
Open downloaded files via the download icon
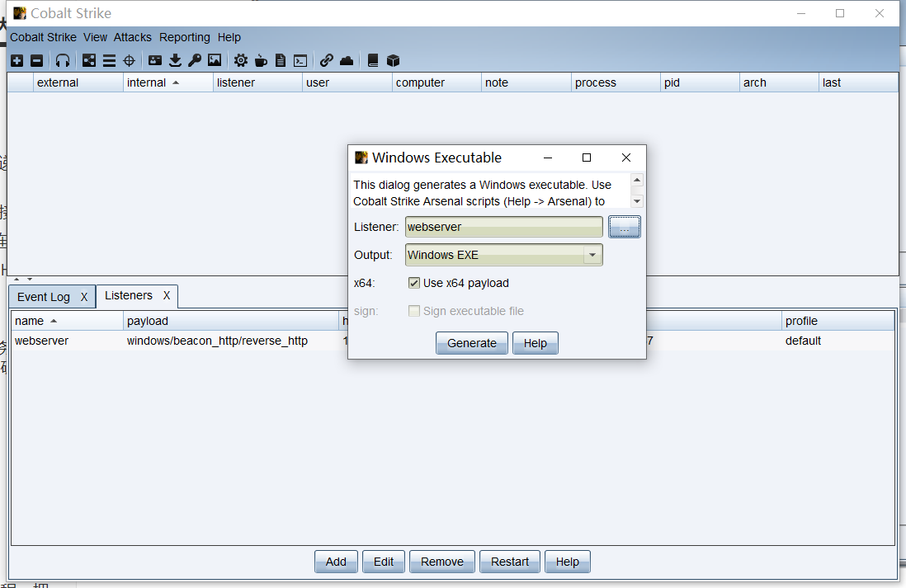pos(175,61)
